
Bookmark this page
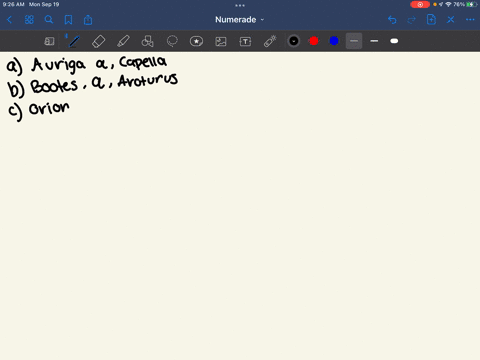click(68, 20)
